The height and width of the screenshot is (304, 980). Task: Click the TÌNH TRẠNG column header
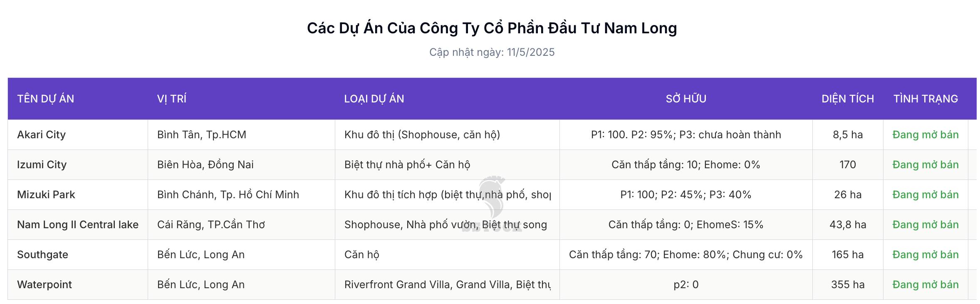coord(926,99)
